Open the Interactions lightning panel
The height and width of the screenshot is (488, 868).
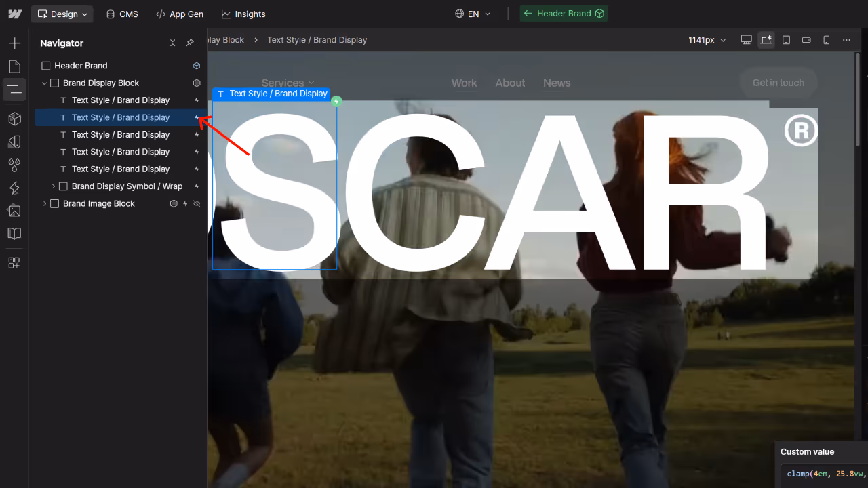(14, 188)
